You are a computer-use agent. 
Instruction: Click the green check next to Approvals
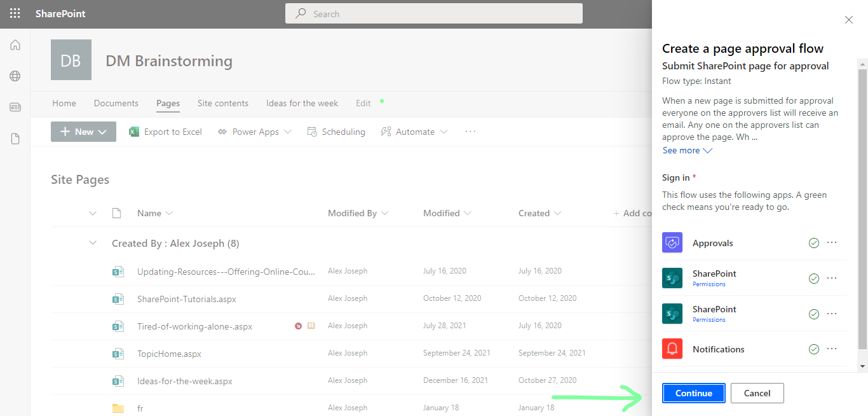814,242
